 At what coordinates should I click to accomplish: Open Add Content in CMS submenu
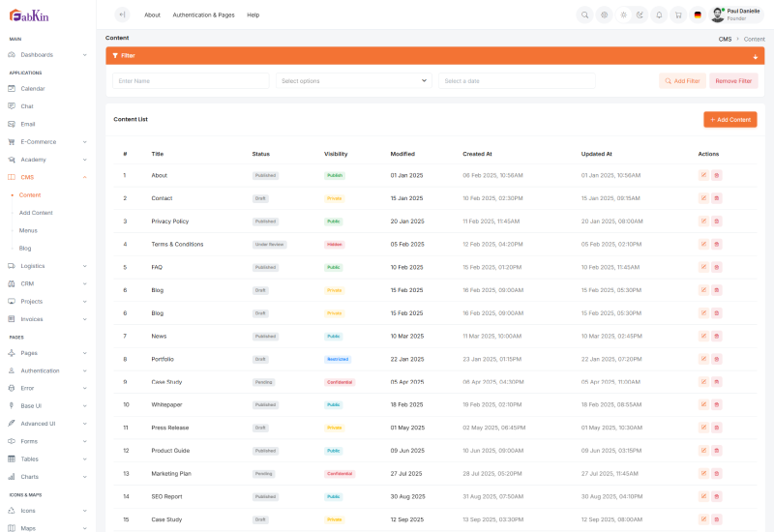click(36, 212)
